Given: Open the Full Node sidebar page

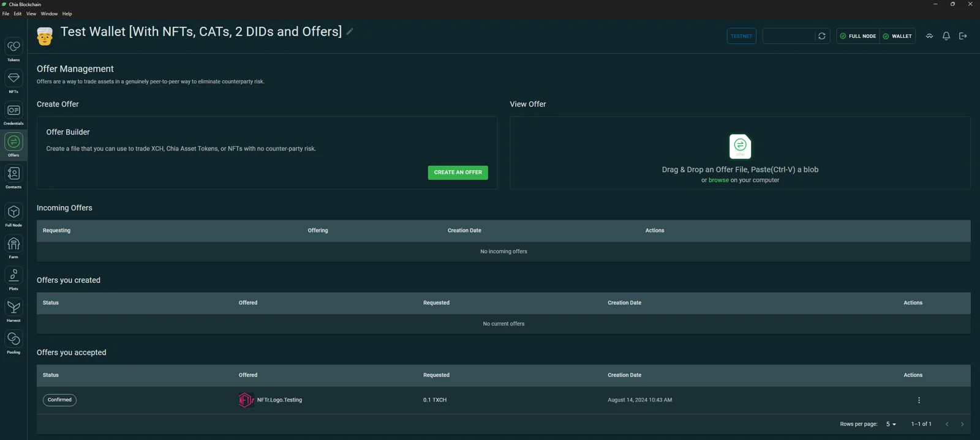Looking at the screenshot, I should point(13,215).
